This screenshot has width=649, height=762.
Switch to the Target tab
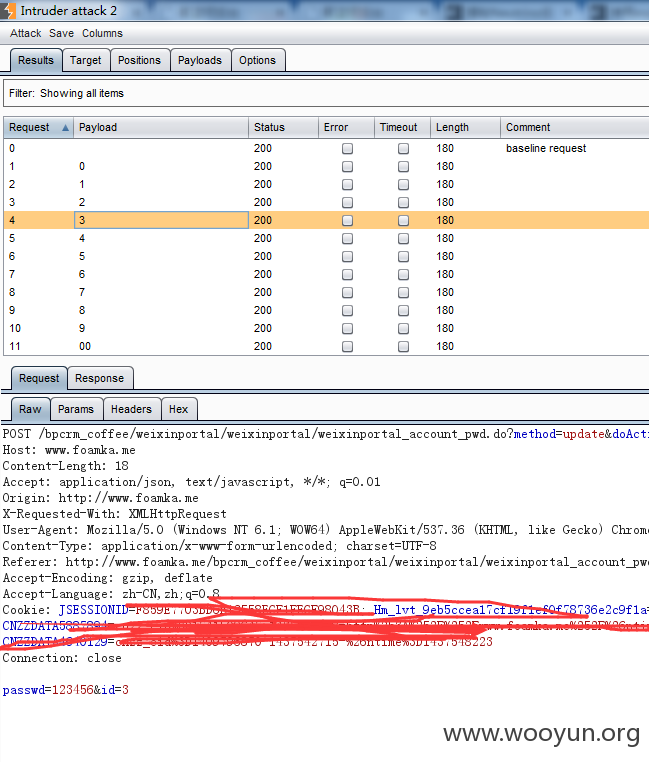tap(86, 60)
